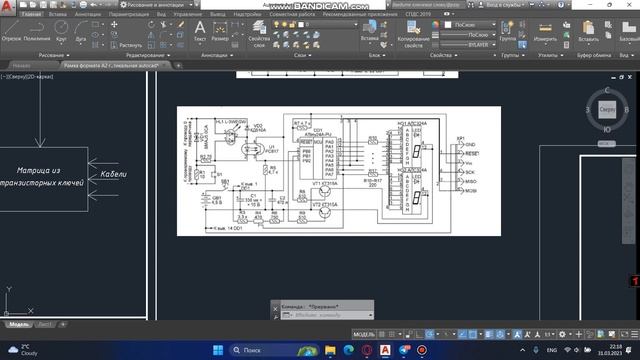Screen dimensions: 640x360
Task: Click the Измерить (Measure) tool
Action: (545, 32)
